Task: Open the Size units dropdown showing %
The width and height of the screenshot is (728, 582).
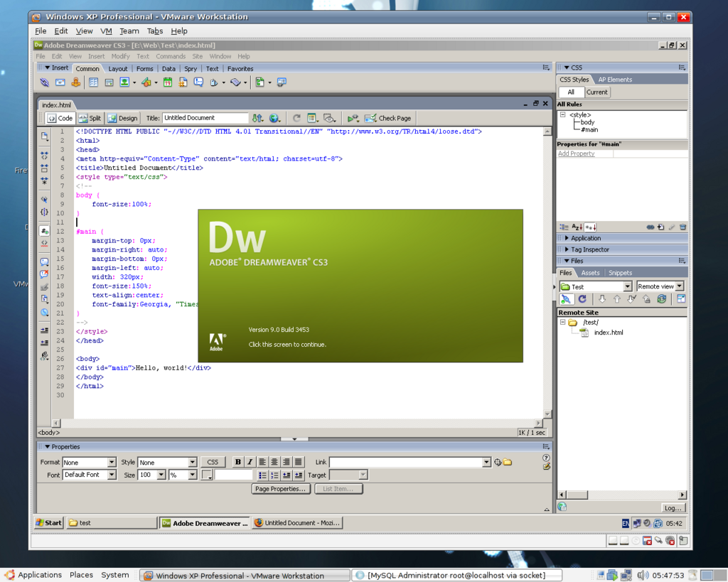Action: 193,475
